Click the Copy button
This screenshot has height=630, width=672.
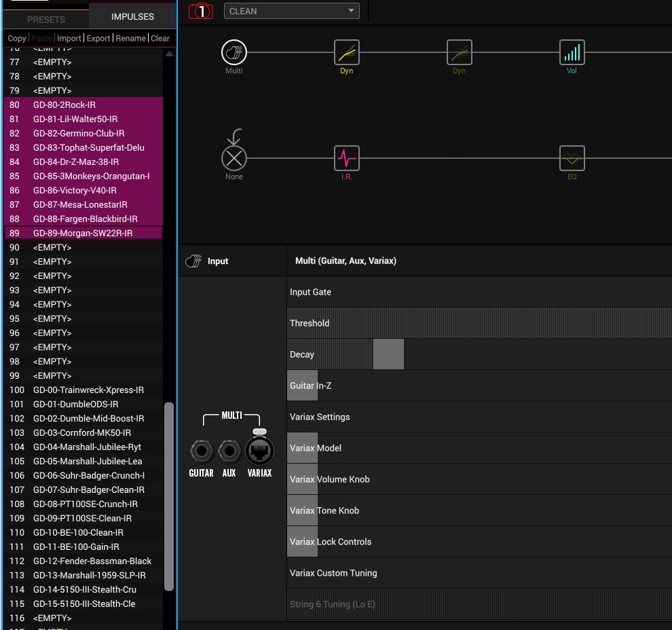[x=17, y=38]
